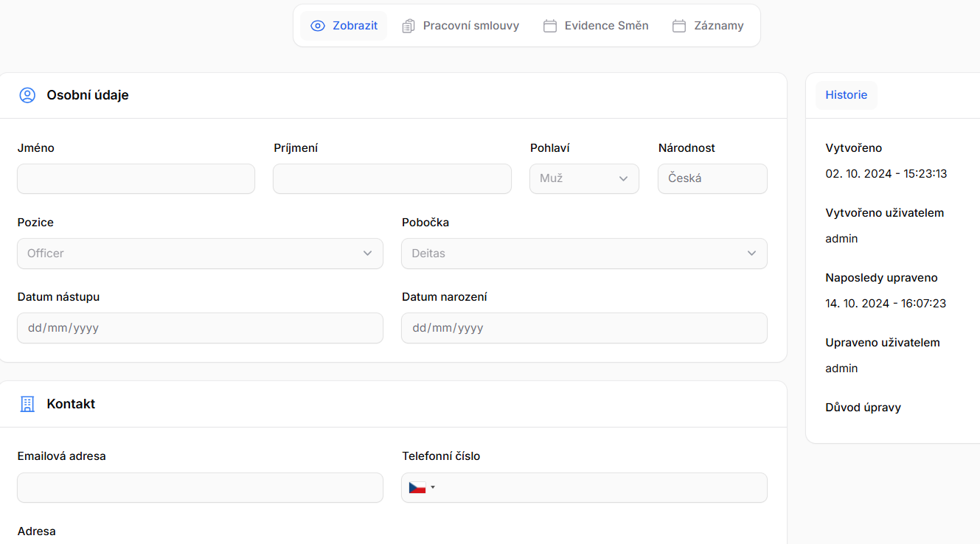
Task: Click the Telefonní číslo input field
Action: [x=584, y=487]
